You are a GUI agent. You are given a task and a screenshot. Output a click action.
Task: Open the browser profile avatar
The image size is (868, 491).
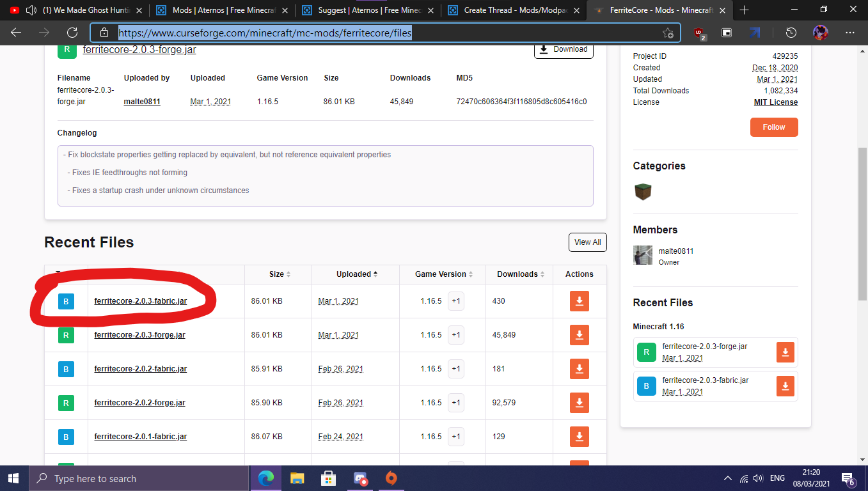point(821,33)
